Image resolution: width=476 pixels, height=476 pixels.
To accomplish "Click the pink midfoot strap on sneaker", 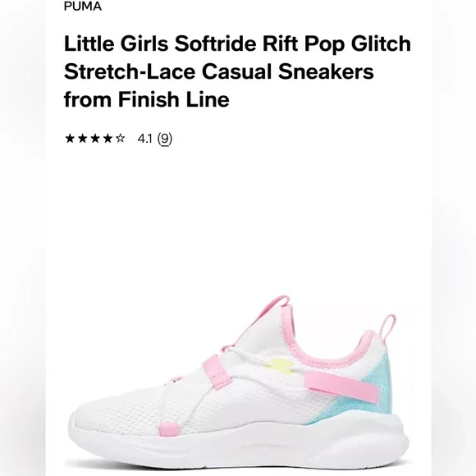I will pos(216,372).
